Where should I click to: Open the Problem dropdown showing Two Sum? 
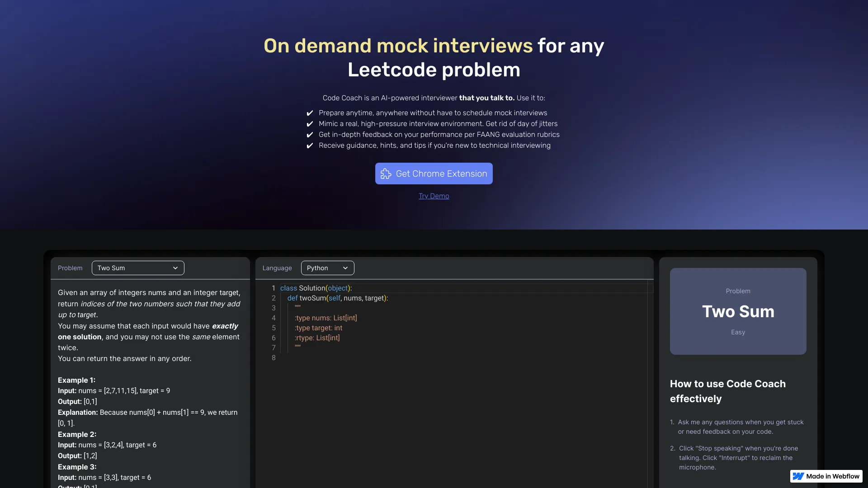pyautogui.click(x=137, y=267)
